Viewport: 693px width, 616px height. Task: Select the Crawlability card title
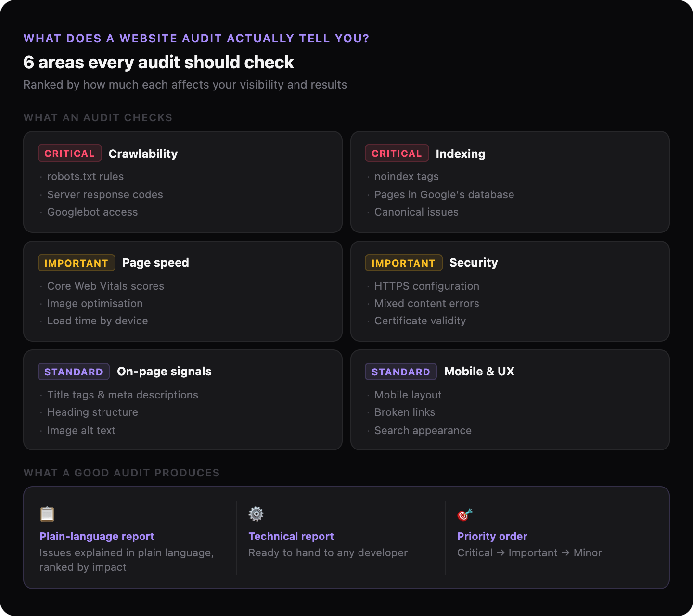143,154
